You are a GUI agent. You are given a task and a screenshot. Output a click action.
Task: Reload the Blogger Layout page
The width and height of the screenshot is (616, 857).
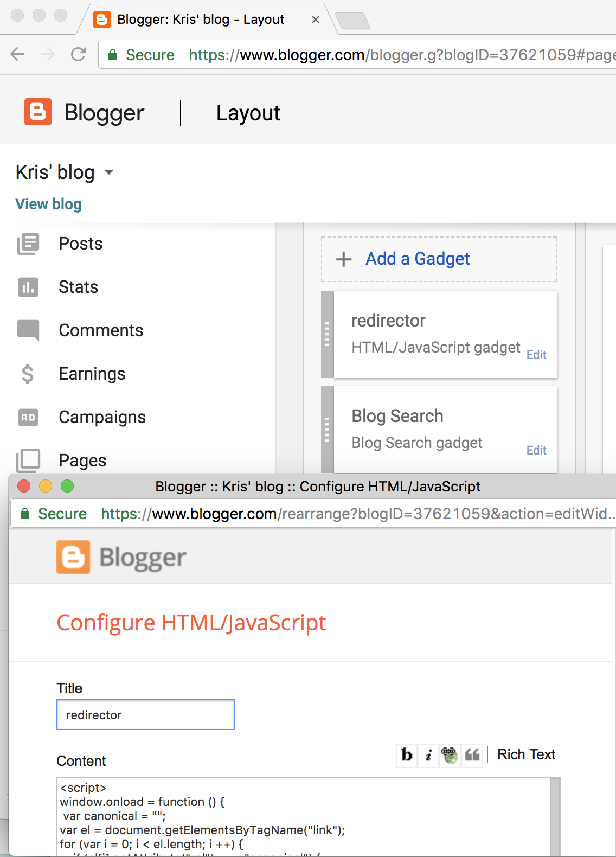79,54
